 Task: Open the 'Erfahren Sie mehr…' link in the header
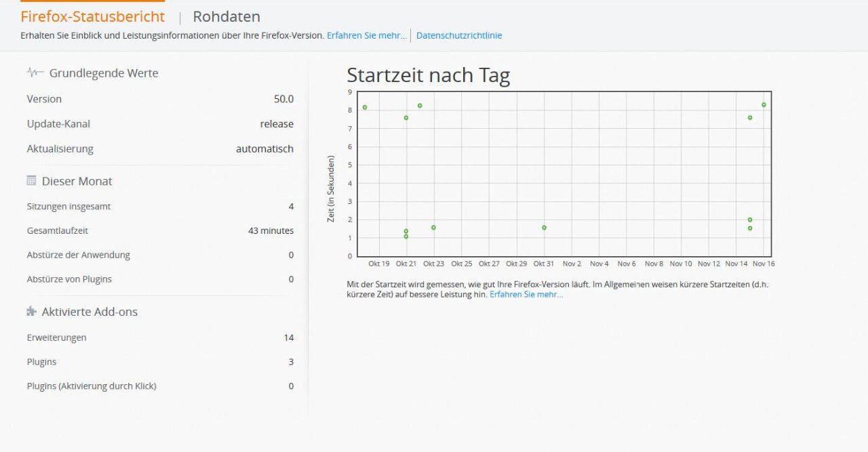(x=367, y=35)
